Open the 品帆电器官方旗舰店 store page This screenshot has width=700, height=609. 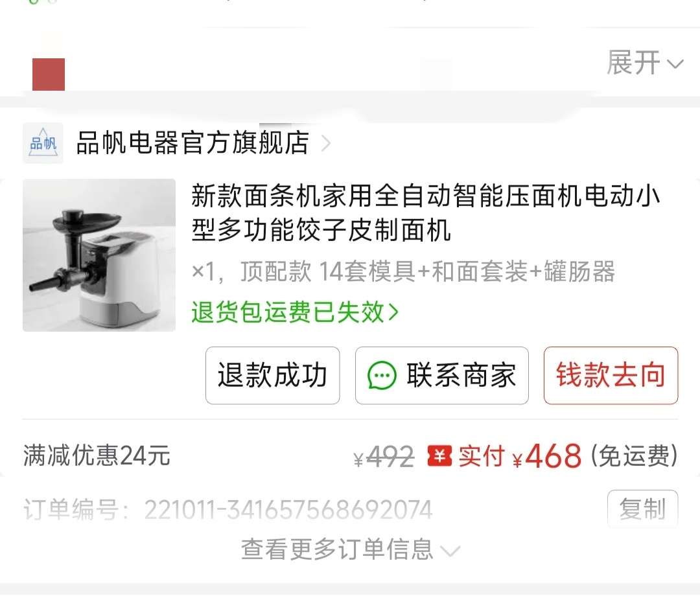pos(193,143)
